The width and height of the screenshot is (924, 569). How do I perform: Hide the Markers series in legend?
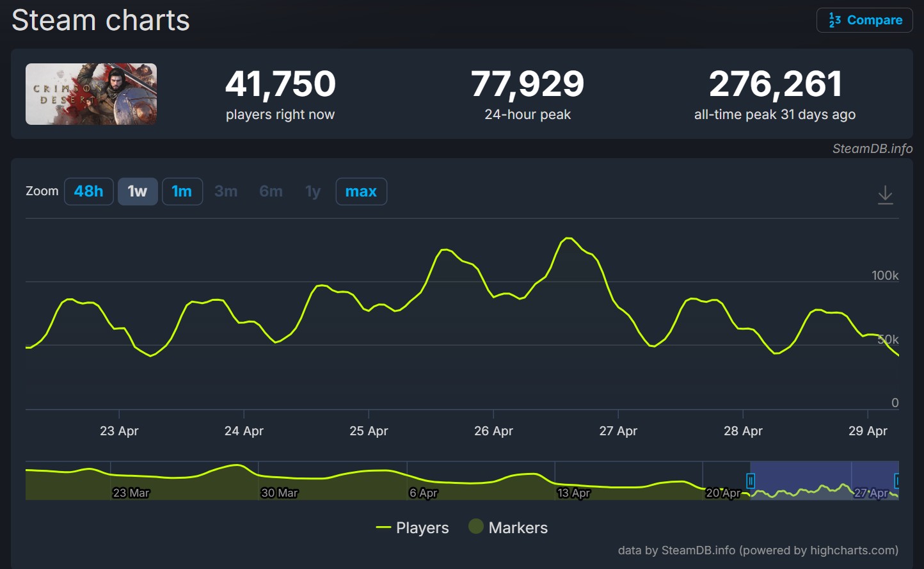[x=509, y=527]
